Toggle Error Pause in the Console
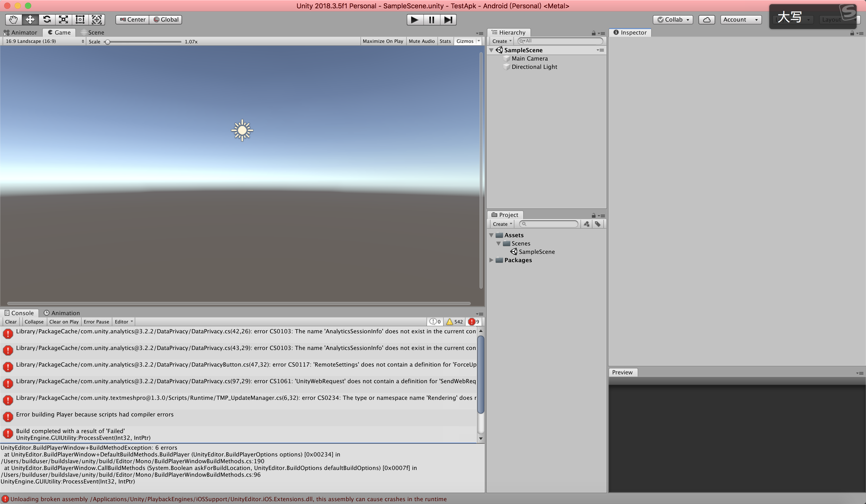The width and height of the screenshot is (866, 504). click(96, 322)
